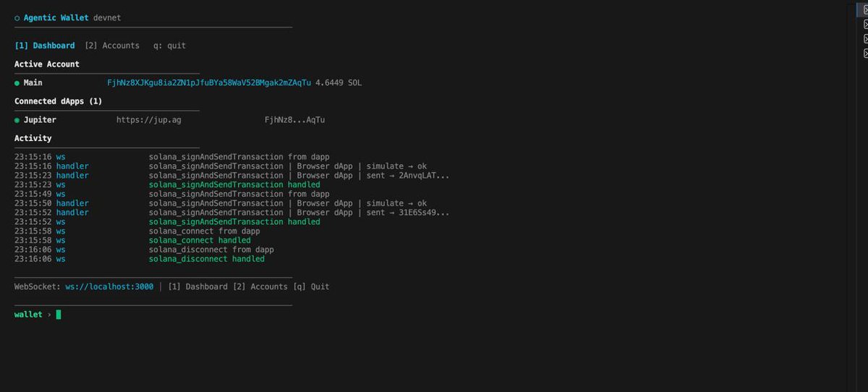Click the 23:15:16 'simulate → ok' log line

(x=288, y=166)
